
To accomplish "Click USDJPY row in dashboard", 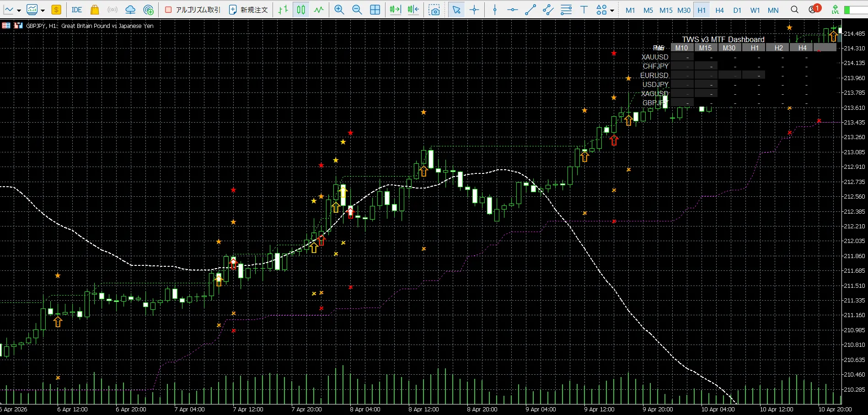I will pyautogui.click(x=655, y=84).
